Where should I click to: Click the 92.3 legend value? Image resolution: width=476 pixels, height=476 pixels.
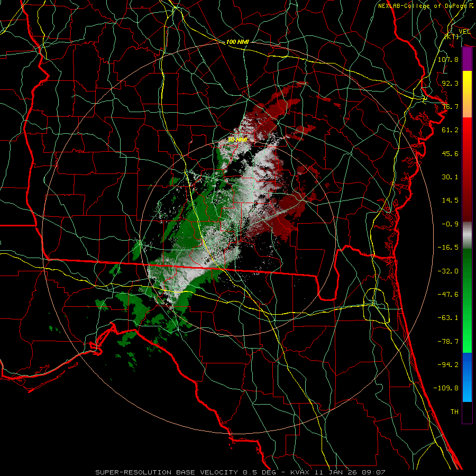click(450, 83)
